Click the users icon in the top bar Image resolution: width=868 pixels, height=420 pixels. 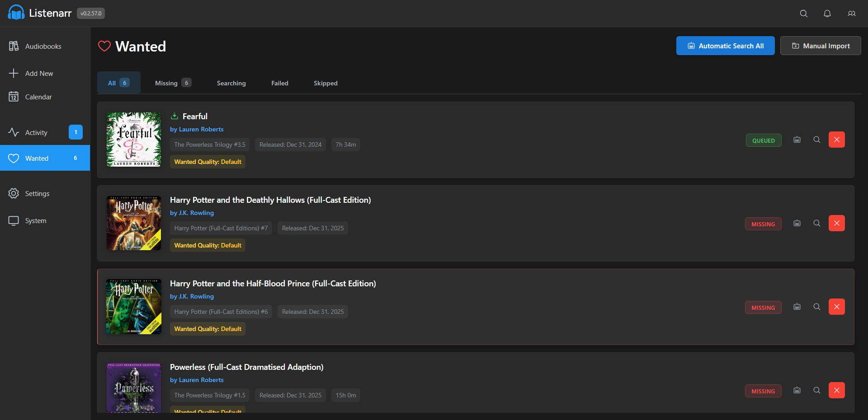pos(852,14)
